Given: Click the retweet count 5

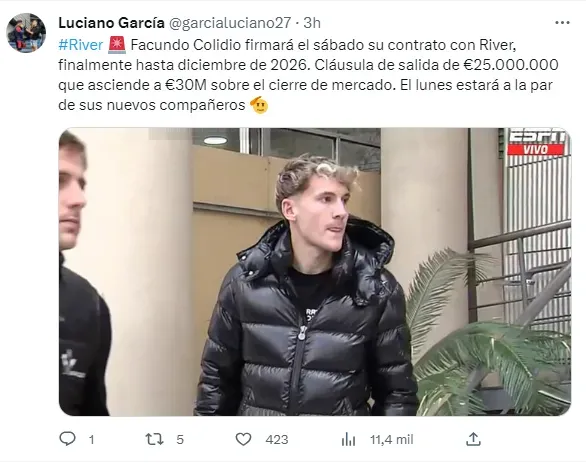Looking at the screenshot, I should tap(180, 440).
